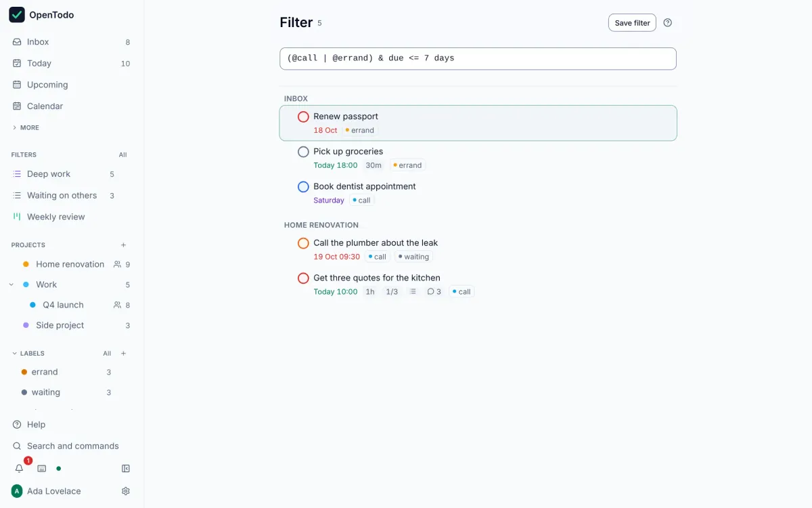Open Get three quotes for the kitchen
Viewport: 812px width, 508px height.
tap(377, 278)
